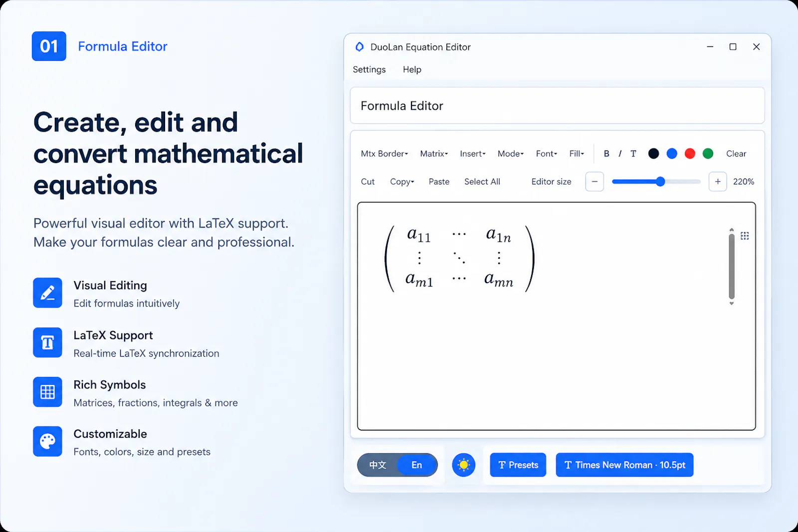Screen dimensions: 798x532
Task: Click the editor vertical scrollbar
Action: click(732, 266)
